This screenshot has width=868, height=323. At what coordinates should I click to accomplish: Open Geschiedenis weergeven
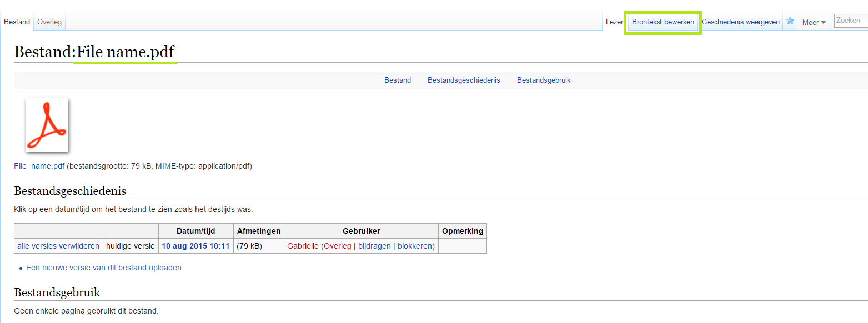pyautogui.click(x=740, y=22)
